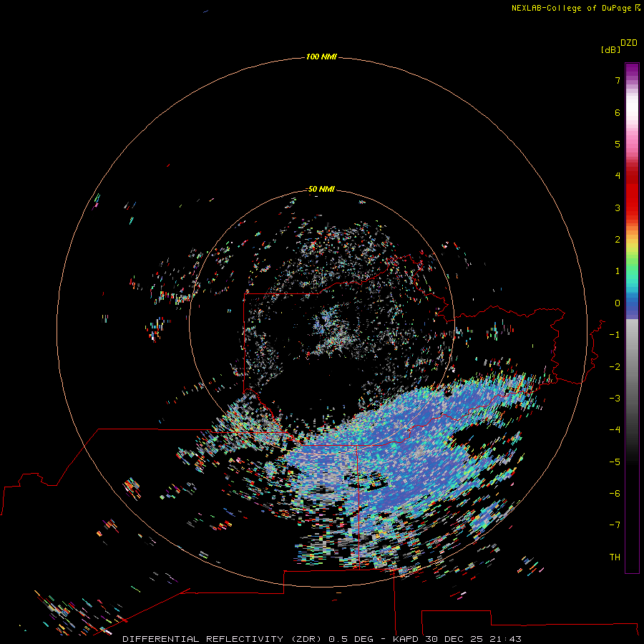Click the -1 dB scale label
Image resolution: width=644 pixels, height=644 pixels.
pyautogui.click(x=615, y=335)
